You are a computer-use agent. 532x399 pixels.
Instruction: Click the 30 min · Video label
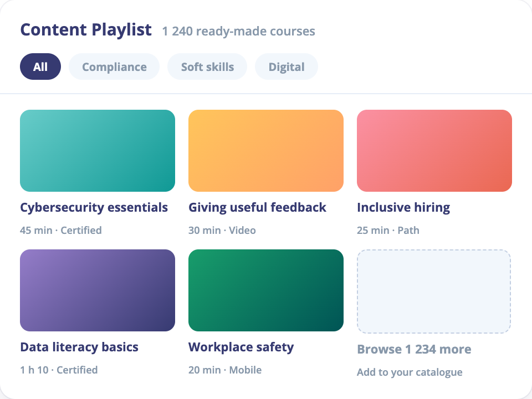(222, 231)
